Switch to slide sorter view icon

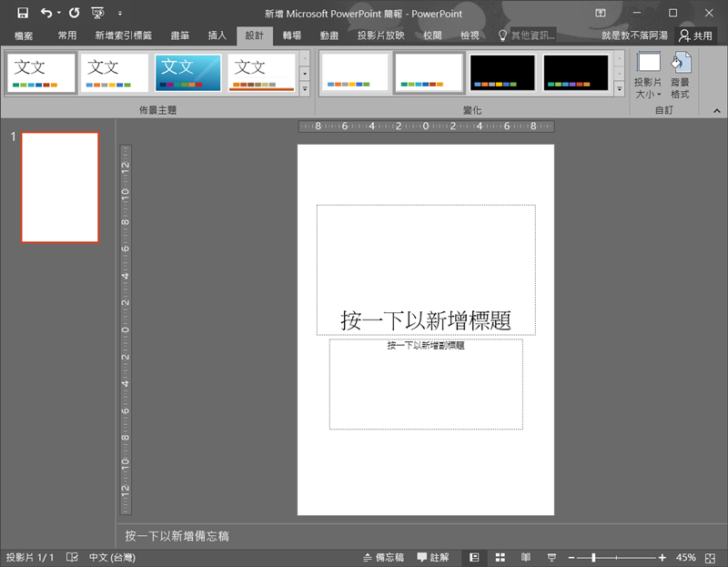click(500, 557)
